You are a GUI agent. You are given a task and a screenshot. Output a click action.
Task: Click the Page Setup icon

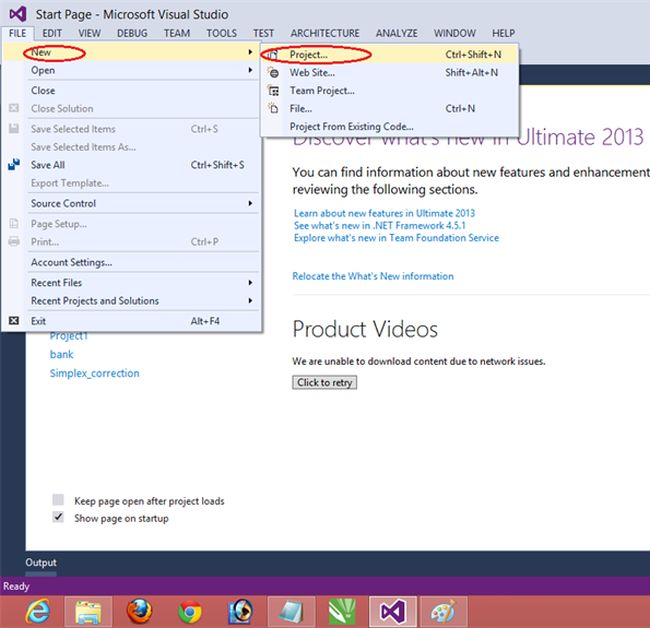[x=14, y=224]
